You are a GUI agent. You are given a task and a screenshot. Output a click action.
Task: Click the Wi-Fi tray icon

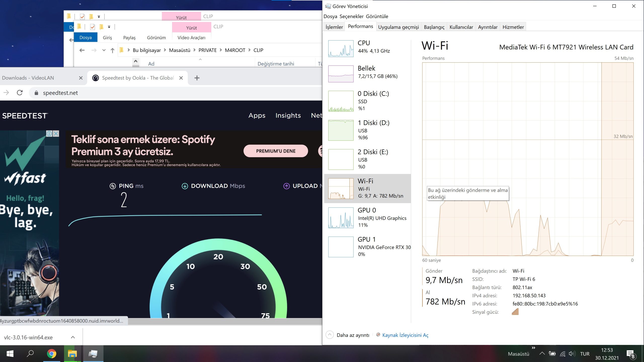point(563,354)
